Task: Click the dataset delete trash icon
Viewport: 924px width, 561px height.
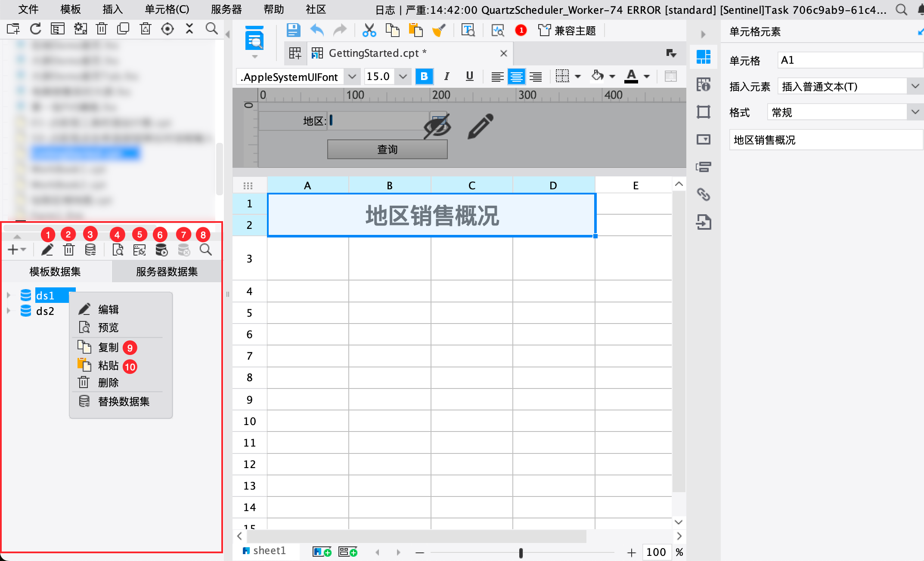Action: [x=68, y=250]
